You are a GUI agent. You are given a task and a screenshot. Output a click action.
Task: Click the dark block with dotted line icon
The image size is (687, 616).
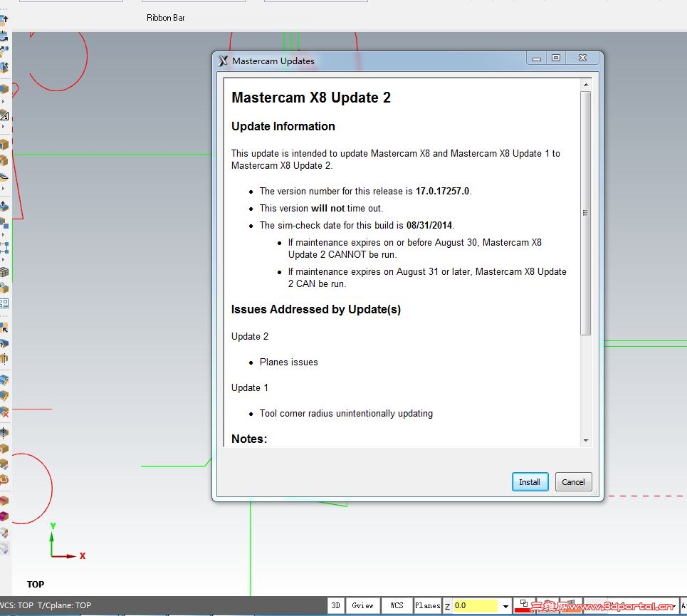click(x=4, y=432)
